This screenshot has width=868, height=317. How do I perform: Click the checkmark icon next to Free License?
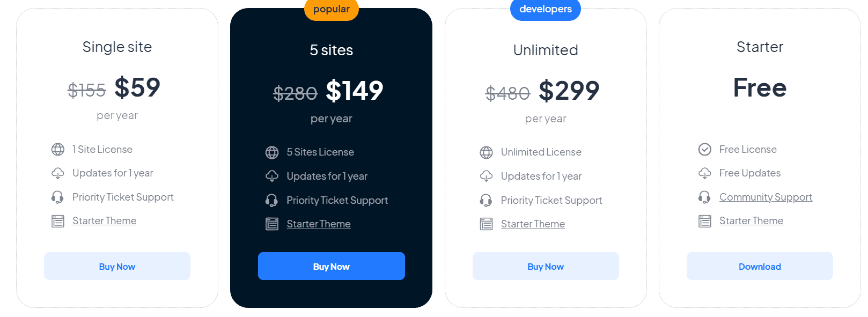[x=704, y=149]
